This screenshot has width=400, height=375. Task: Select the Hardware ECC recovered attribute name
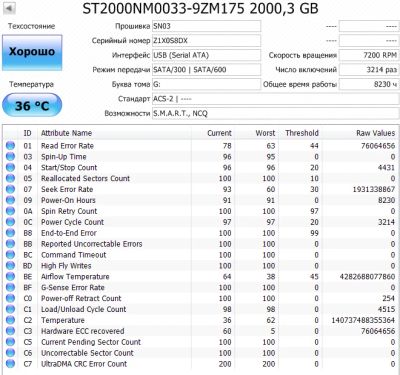pos(83,331)
